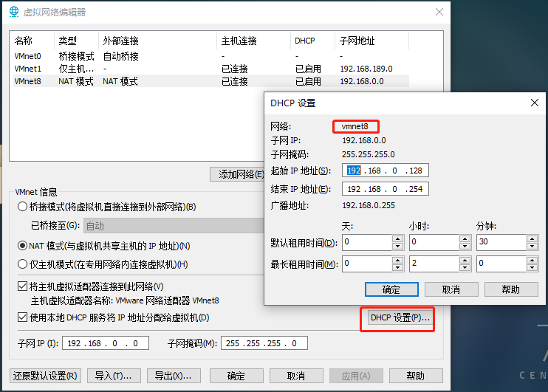
Task: Select the VMnet1 row
Action: click(x=211, y=69)
